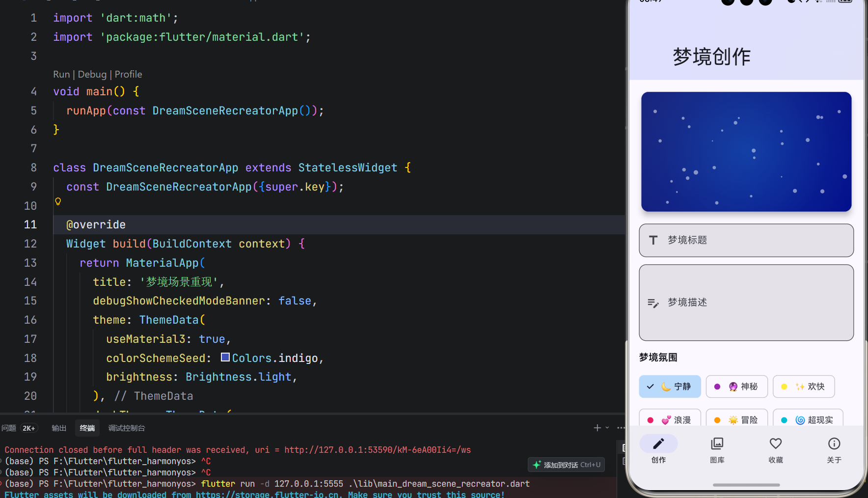Select the 超现实 mood chip
Viewport: 868px width, 498px height.
click(x=808, y=418)
